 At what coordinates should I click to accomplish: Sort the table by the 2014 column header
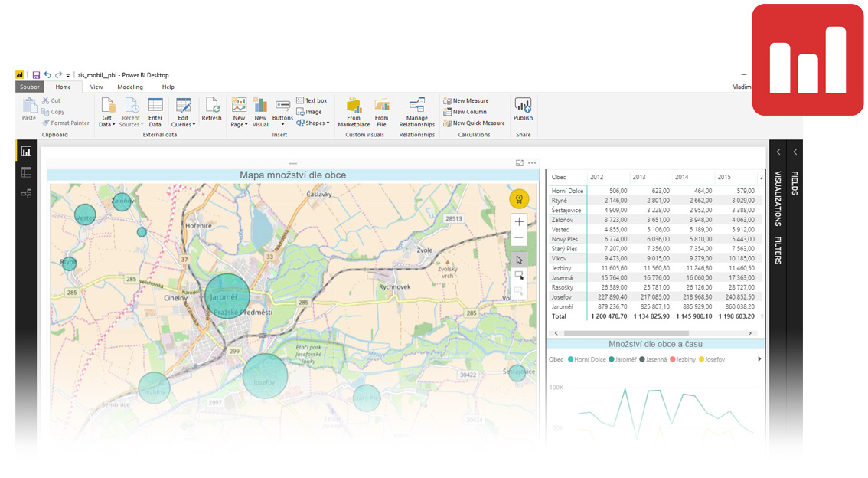click(x=681, y=177)
